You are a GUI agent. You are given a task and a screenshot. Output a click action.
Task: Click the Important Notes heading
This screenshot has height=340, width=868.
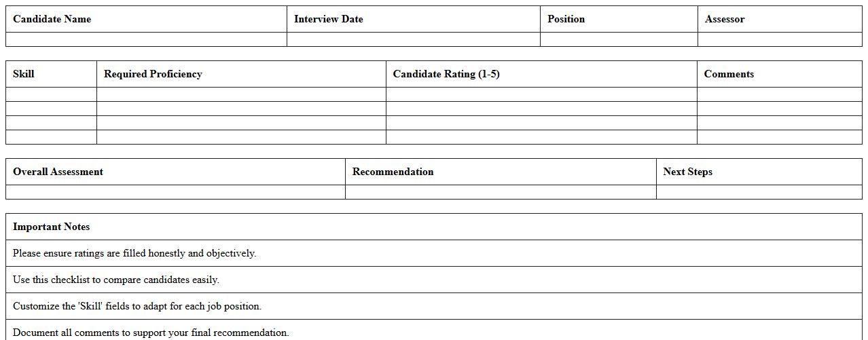point(52,227)
